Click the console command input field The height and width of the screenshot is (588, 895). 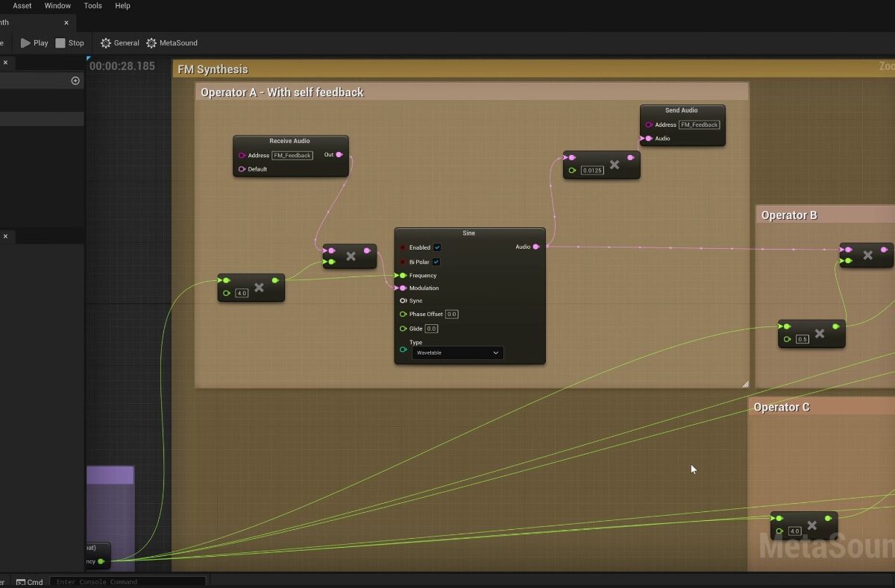[128, 582]
